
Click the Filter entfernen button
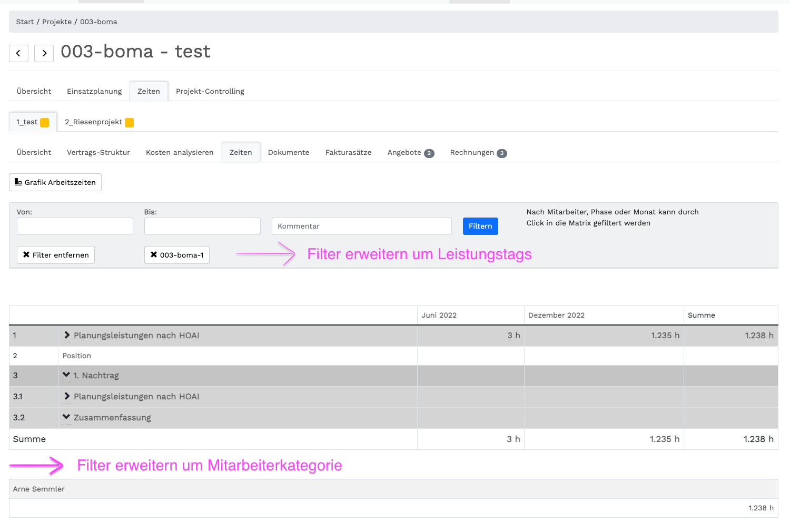(x=56, y=255)
